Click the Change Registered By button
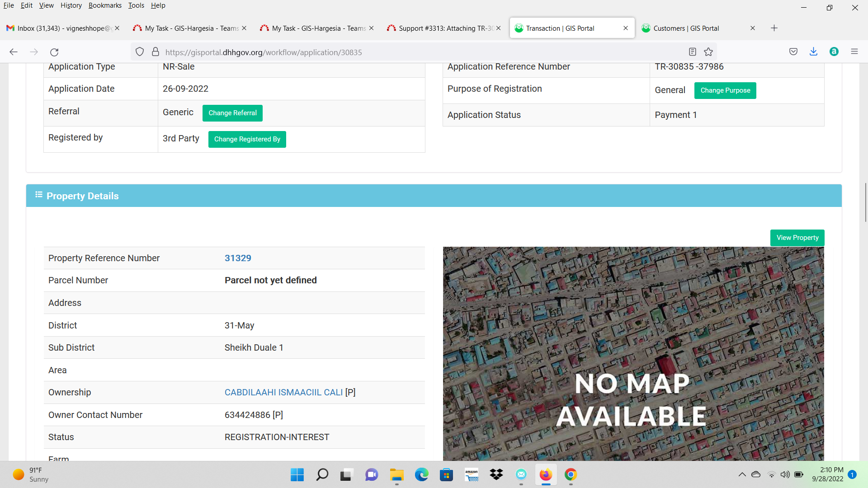 click(x=247, y=139)
